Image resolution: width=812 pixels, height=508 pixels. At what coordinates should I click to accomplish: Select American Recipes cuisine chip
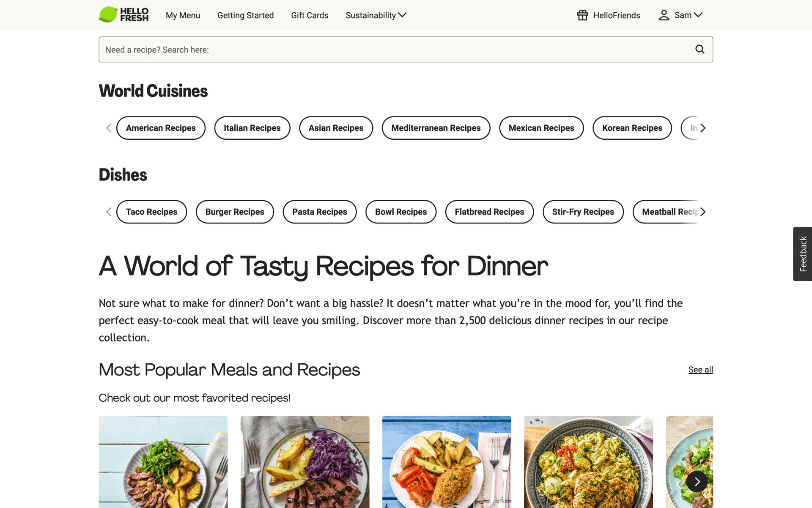click(x=161, y=128)
